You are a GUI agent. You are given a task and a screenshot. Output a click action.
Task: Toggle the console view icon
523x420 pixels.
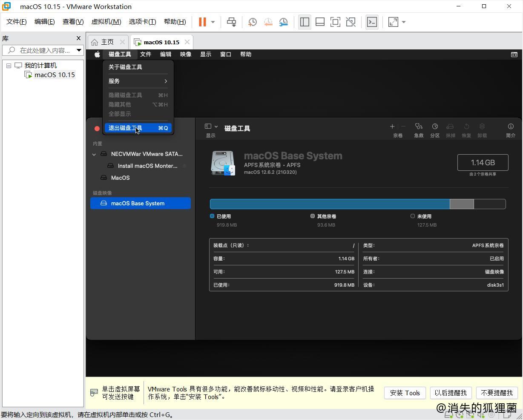[372, 22]
